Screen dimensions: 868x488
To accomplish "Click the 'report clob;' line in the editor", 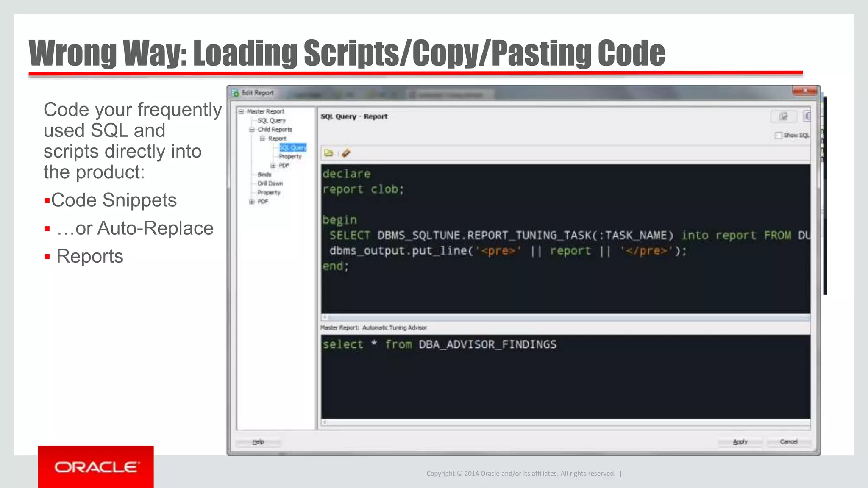I will tap(363, 189).
